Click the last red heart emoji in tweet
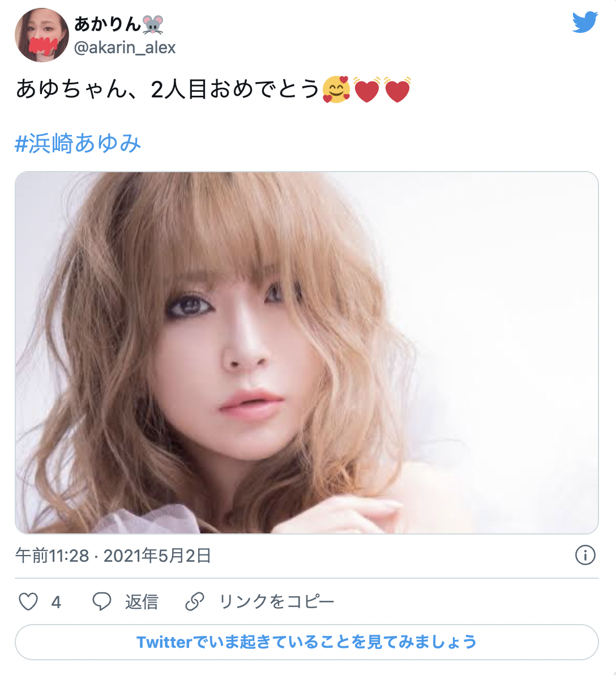The image size is (616, 675). coord(397,89)
